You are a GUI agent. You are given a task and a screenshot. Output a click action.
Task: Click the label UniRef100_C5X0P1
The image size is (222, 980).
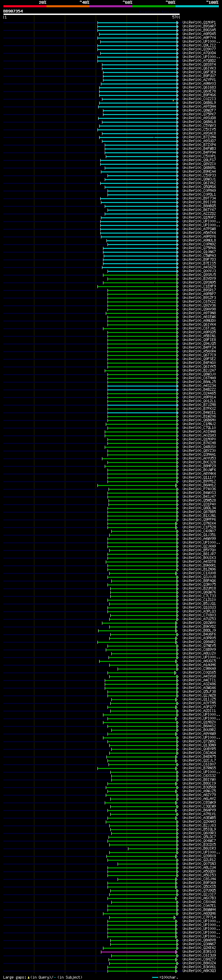(199, 156)
